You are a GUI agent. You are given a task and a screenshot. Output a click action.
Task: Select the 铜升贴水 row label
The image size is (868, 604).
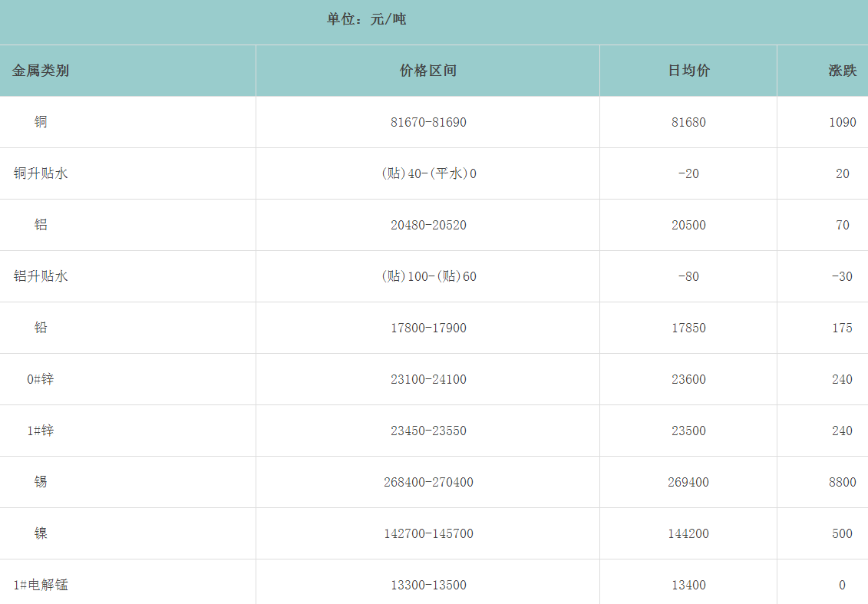click(x=41, y=173)
